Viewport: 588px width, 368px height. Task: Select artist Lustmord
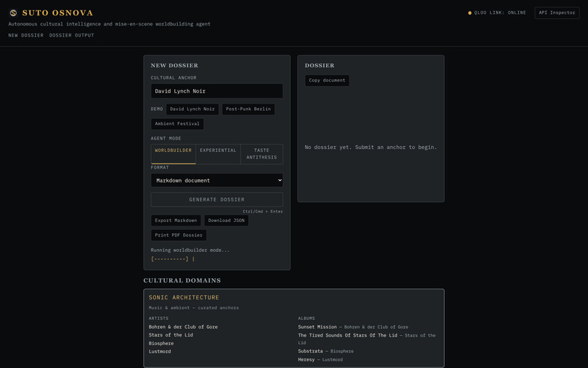pyautogui.click(x=160, y=351)
